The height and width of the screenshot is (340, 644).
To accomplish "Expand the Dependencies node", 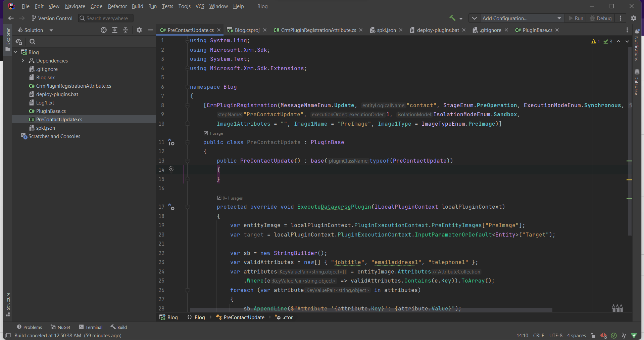I will 23,60.
